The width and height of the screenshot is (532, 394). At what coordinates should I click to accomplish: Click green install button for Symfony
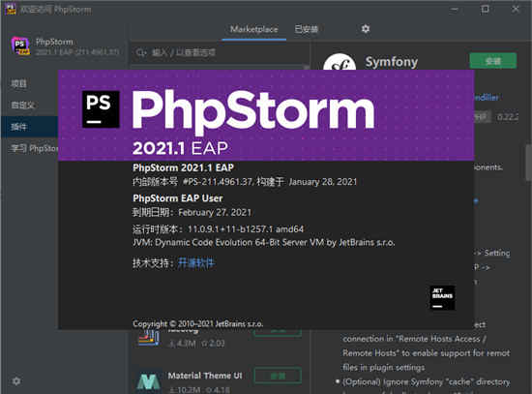(x=493, y=61)
